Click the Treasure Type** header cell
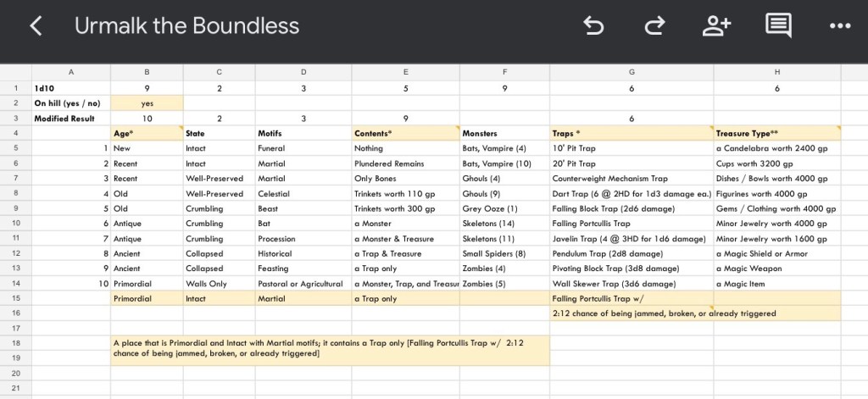This screenshot has width=868, height=399. click(777, 133)
